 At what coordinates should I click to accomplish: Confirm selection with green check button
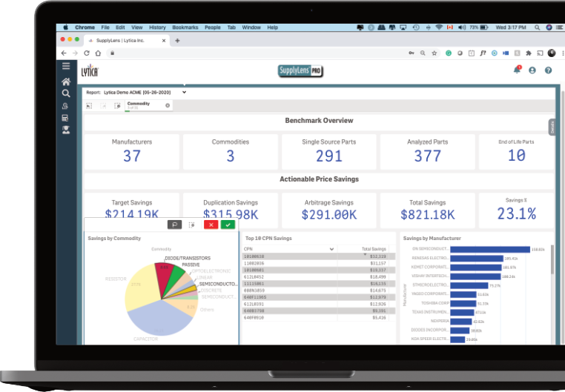[228, 225]
